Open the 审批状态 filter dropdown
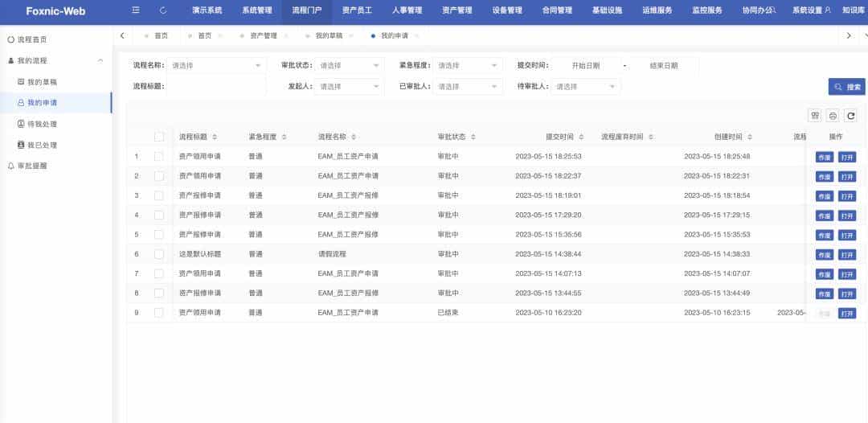The height and width of the screenshot is (423, 868). click(x=350, y=65)
